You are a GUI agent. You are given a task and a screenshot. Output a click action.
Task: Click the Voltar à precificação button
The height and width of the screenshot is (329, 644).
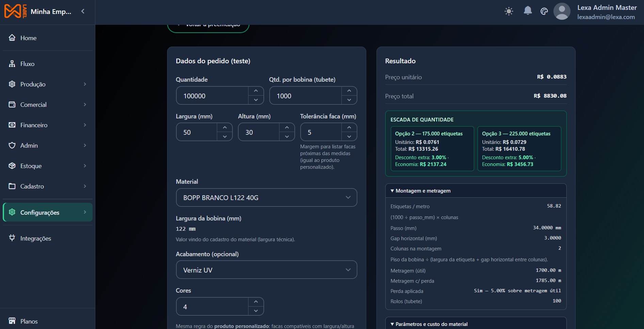click(208, 29)
